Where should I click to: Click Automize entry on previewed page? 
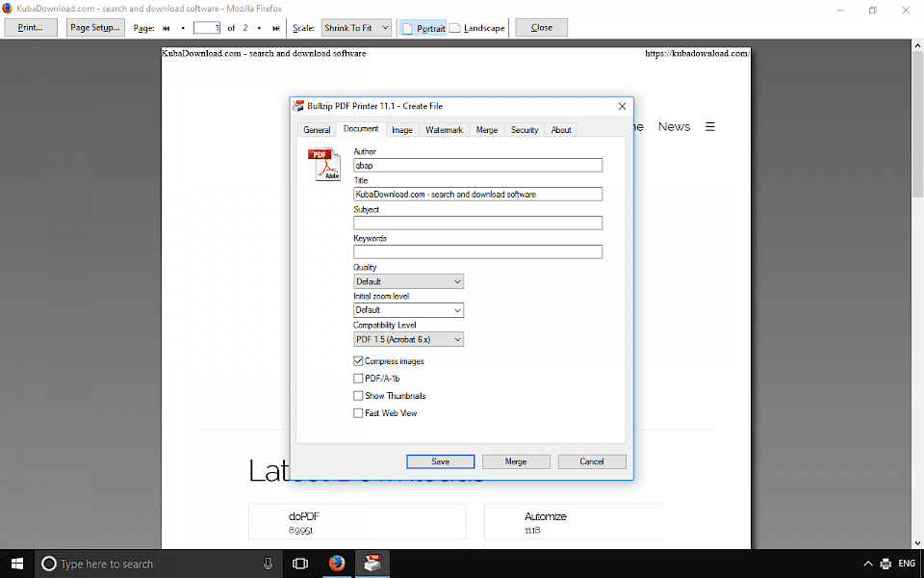pos(574,521)
